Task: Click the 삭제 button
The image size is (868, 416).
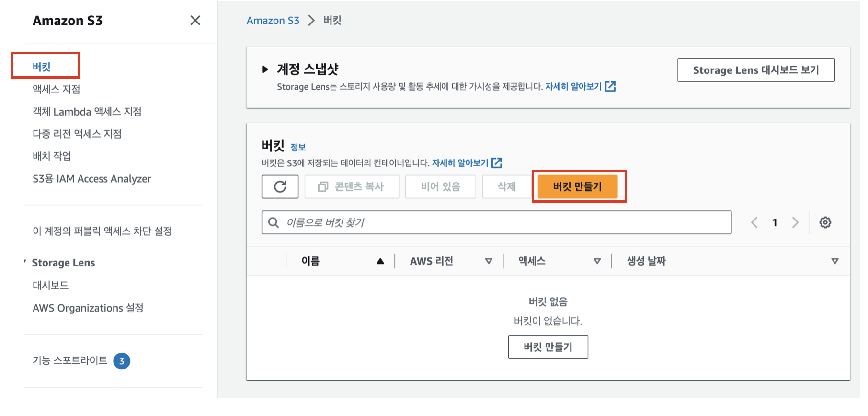Action: click(507, 186)
